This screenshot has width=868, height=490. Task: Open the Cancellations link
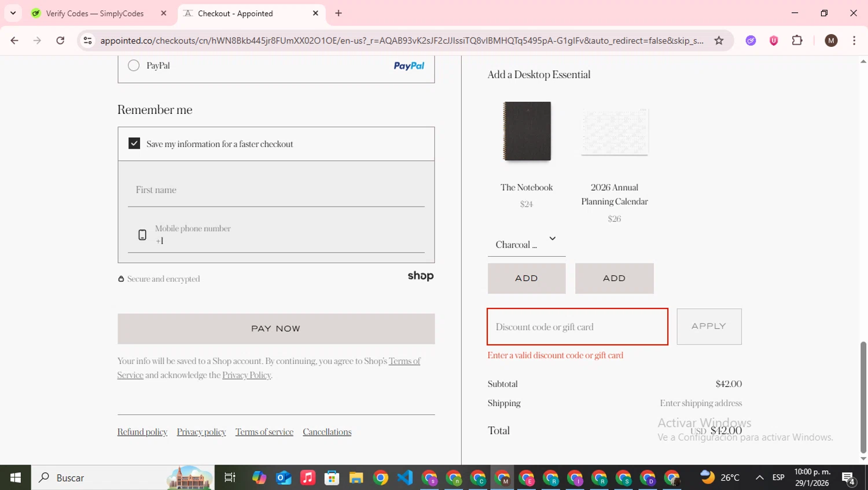pyautogui.click(x=327, y=432)
